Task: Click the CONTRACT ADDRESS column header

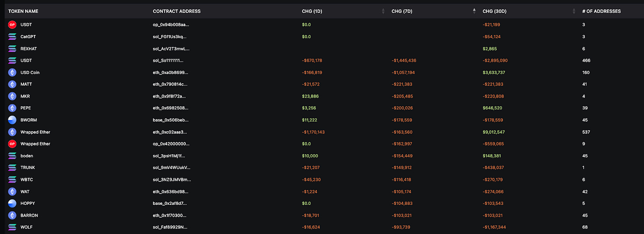Action: pos(176,11)
